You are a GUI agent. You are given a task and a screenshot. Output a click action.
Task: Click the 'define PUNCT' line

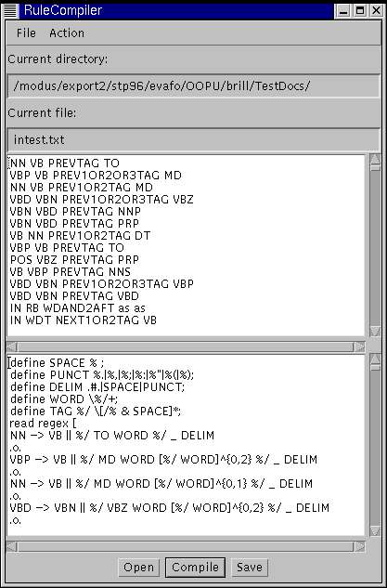(102, 375)
